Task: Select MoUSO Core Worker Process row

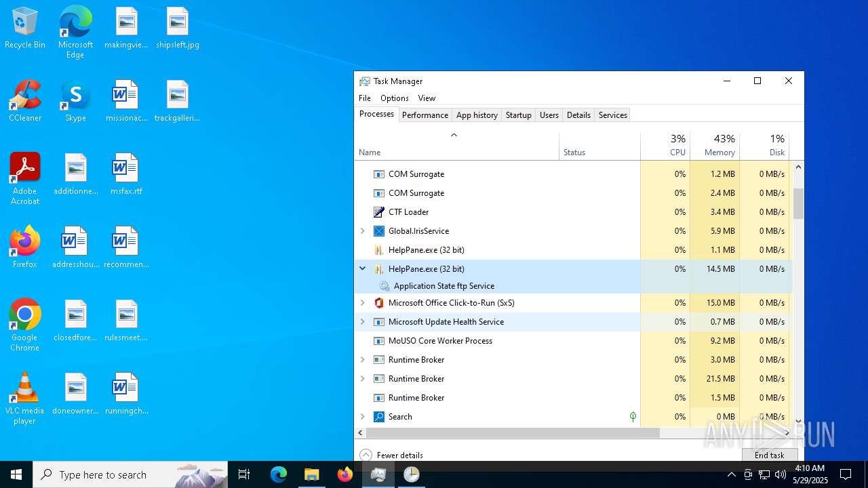Action: point(573,341)
